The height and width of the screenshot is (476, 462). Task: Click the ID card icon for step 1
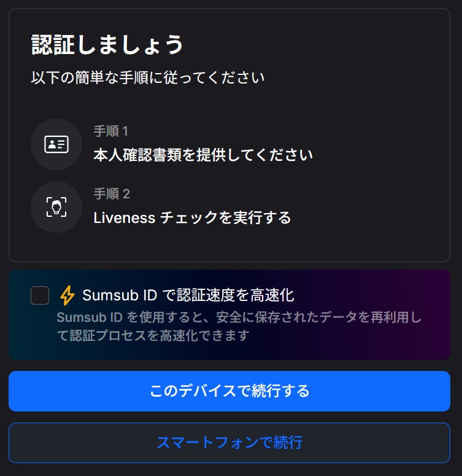tap(56, 144)
